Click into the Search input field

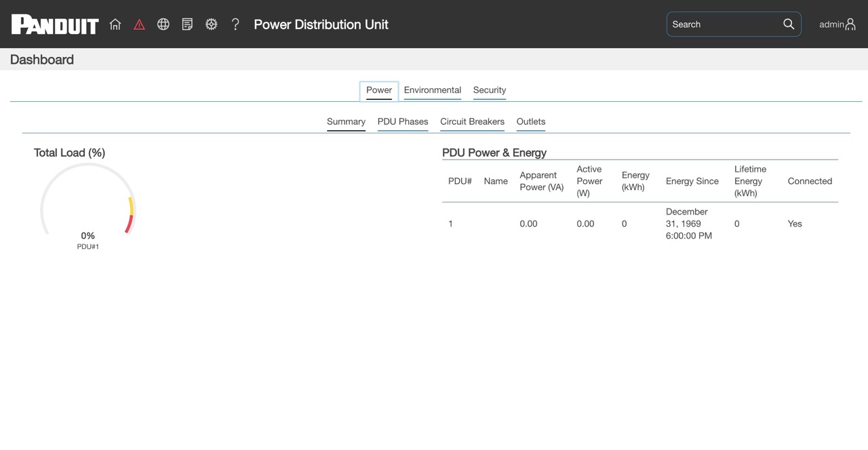[x=724, y=24]
